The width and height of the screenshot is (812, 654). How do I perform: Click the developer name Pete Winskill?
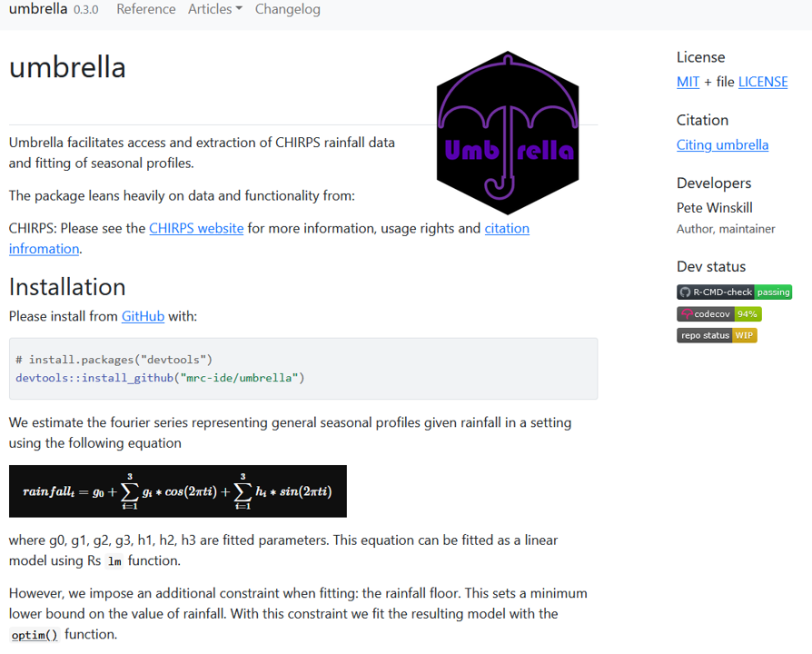point(714,208)
